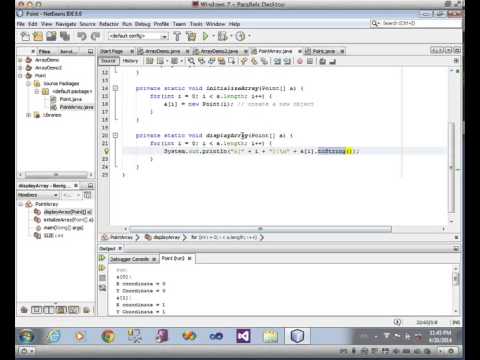
Task: Select PointArray.java in project tree
Action: (x=76, y=107)
